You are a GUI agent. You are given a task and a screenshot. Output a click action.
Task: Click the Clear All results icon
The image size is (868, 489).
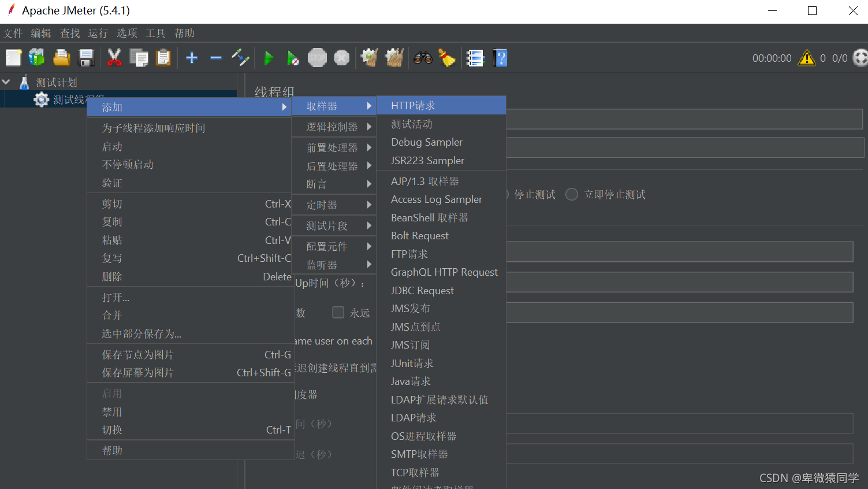[394, 58]
